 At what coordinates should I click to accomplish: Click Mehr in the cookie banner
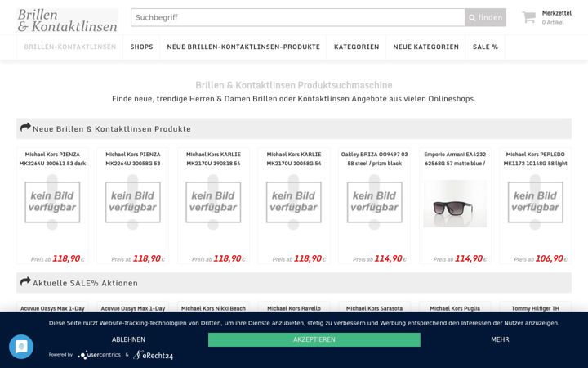point(501,339)
